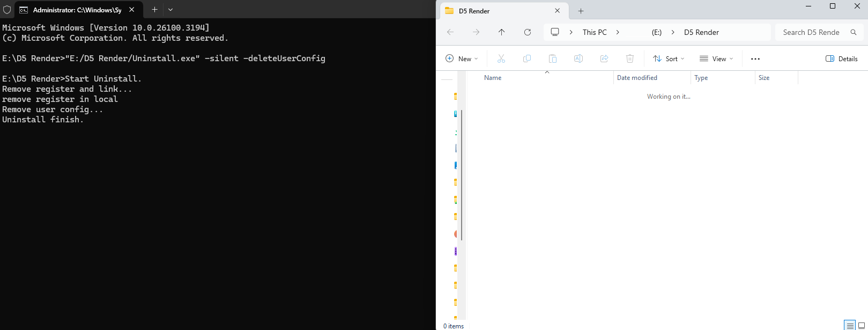Click the Search D5 Render field
Viewport: 868px width, 330px height.
pyautogui.click(x=812, y=32)
